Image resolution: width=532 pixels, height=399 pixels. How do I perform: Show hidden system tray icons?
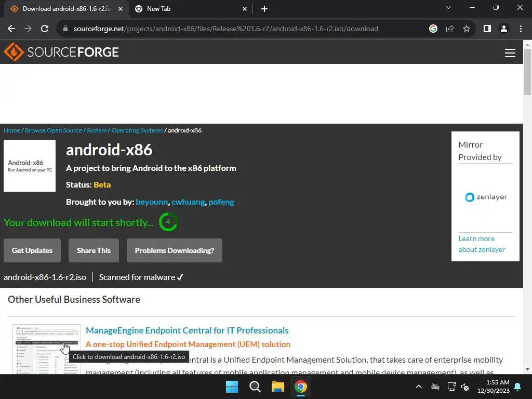tap(419, 387)
